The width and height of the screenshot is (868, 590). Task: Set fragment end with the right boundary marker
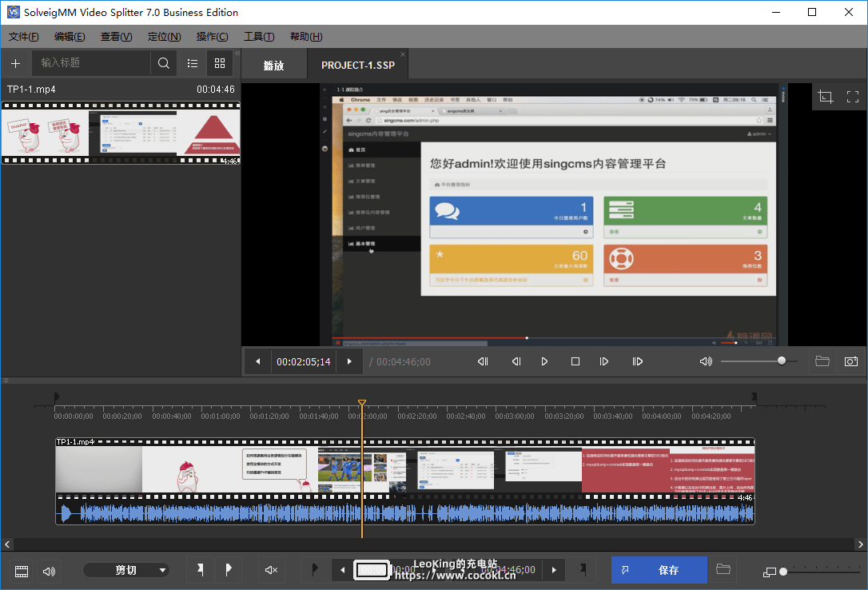point(583,569)
